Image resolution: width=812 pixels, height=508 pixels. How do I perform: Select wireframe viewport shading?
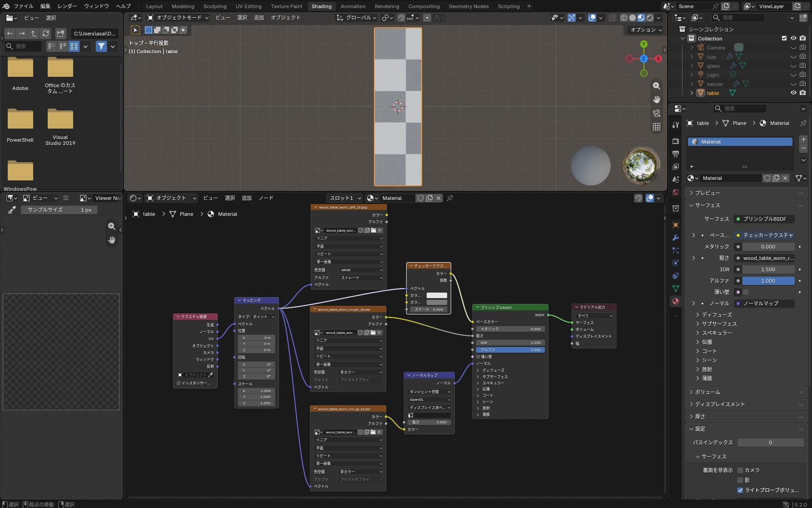pyautogui.click(x=624, y=17)
